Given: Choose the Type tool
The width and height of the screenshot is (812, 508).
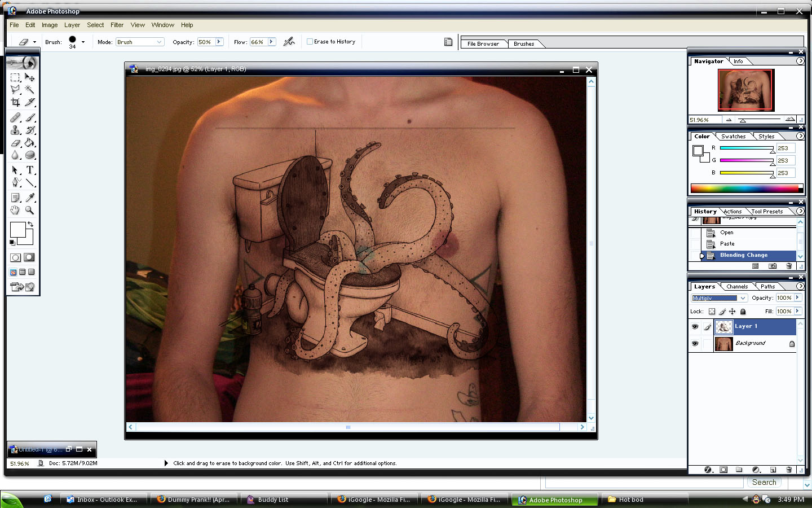Looking at the screenshot, I should [30, 170].
